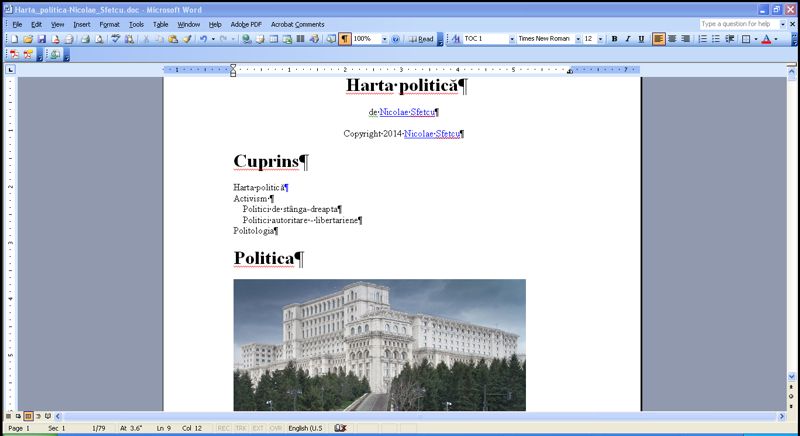This screenshot has height=436, width=800.
Task: Click in the Type a question for help box
Action: (x=739, y=24)
